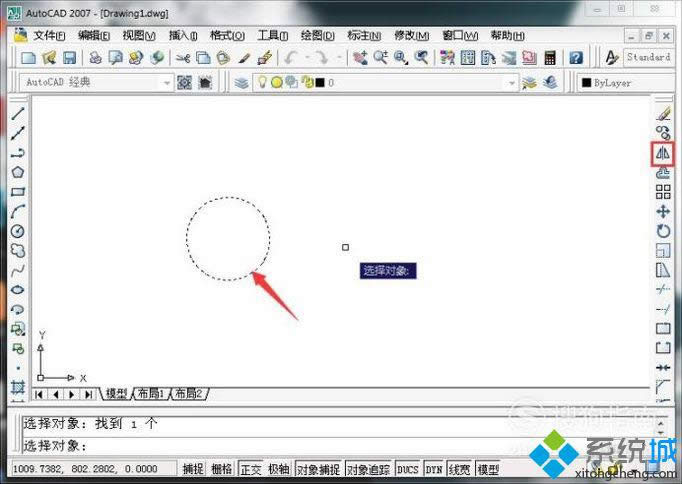This screenshot has height=484, width=682.
Task: Expand the layer 0 dropdown list
Action: pyautogui.click(x=512, y=83)
